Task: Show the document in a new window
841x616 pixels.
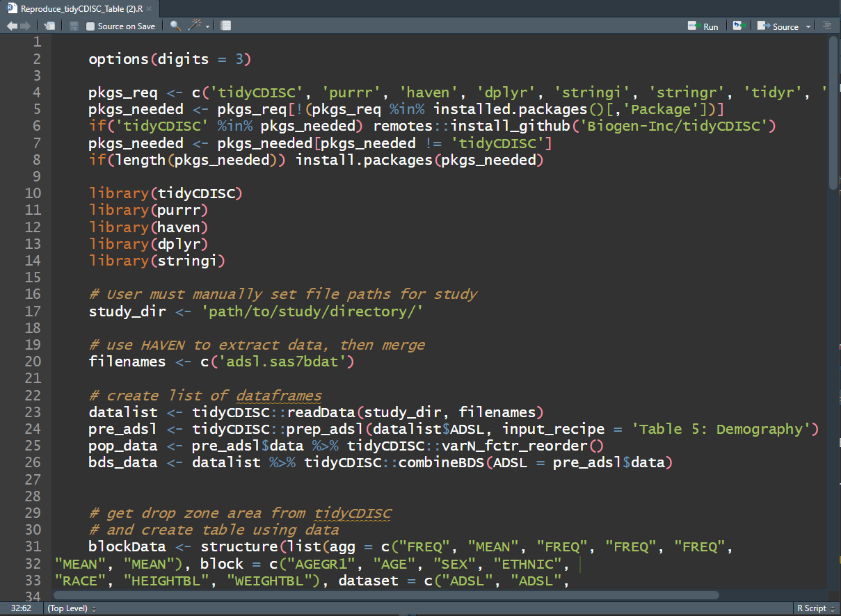Action: pyautogui.click(x=49, y=26)
